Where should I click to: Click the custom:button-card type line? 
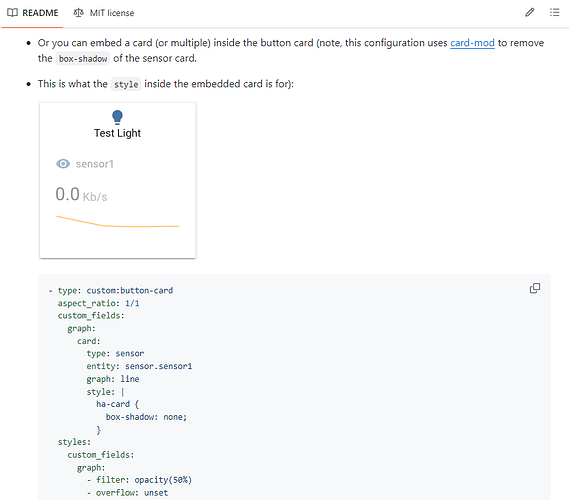[115, 291]
